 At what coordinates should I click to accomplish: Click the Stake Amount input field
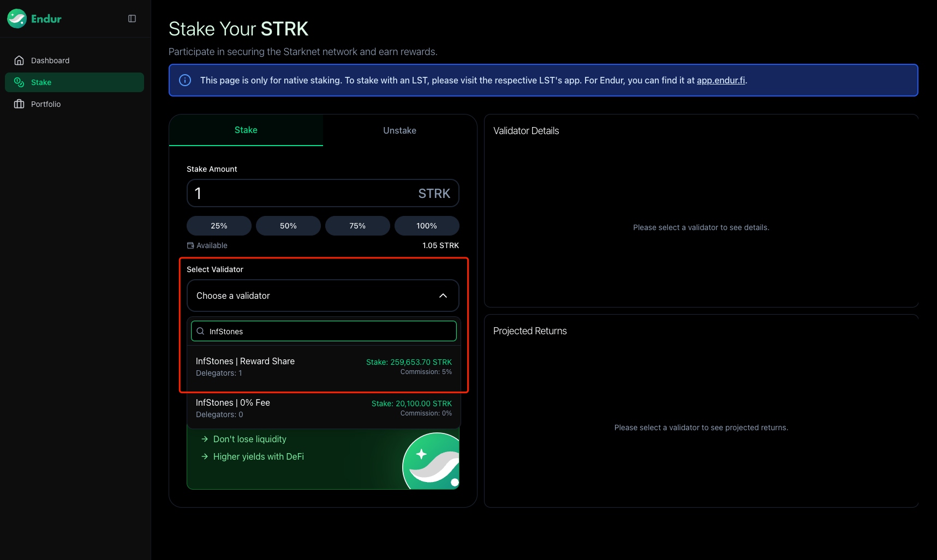pyautogui.click(x=323, y=193)
